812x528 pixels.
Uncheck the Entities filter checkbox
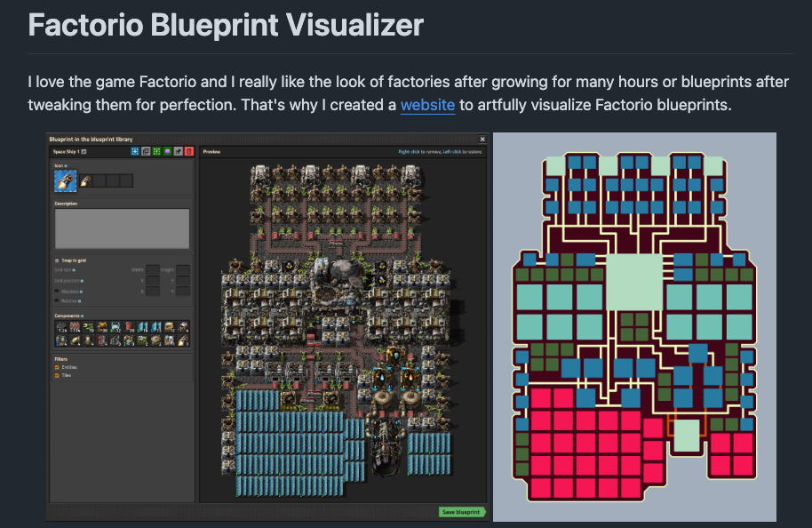point(58,366)
